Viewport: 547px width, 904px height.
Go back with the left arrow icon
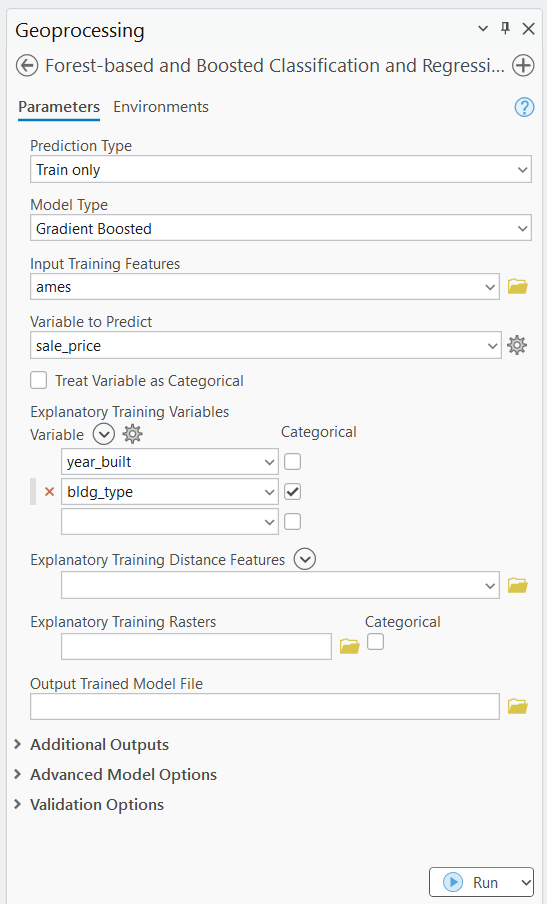point(27,66)
